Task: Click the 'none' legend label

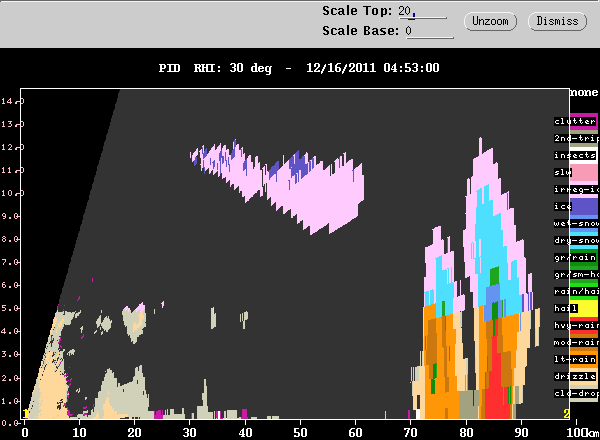Action: click(584, 93)
